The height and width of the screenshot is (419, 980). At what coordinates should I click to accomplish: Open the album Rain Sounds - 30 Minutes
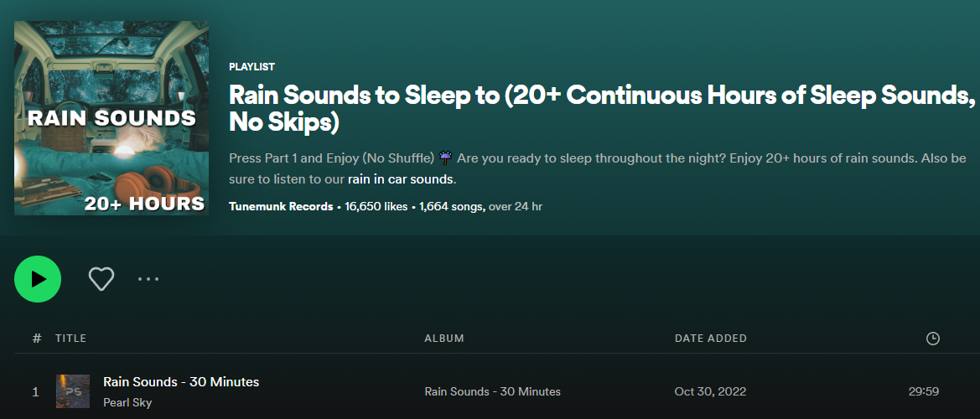tap(492, 391)
